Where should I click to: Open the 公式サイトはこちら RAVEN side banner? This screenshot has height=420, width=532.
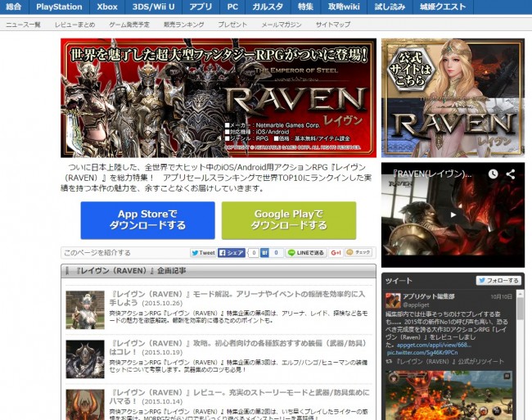(453, 97)
